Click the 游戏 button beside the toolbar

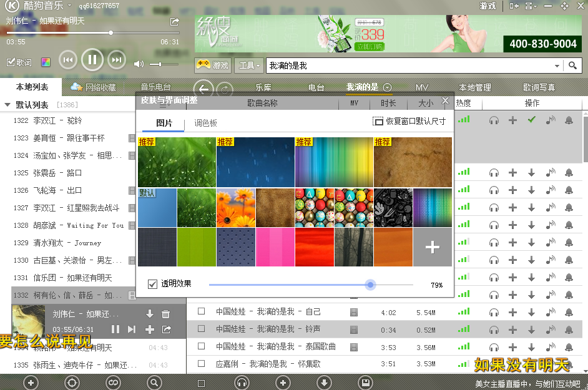[213, 65]
